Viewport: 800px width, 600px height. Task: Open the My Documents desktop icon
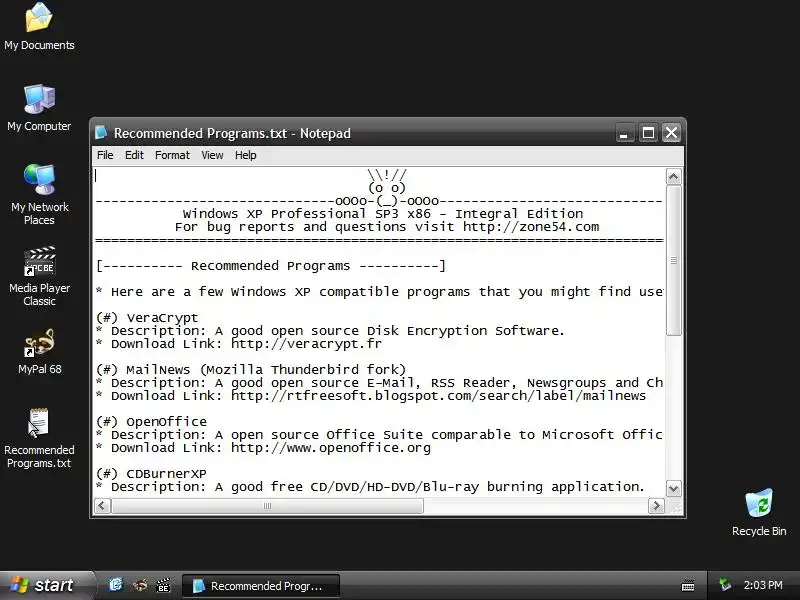click(39, 27)
